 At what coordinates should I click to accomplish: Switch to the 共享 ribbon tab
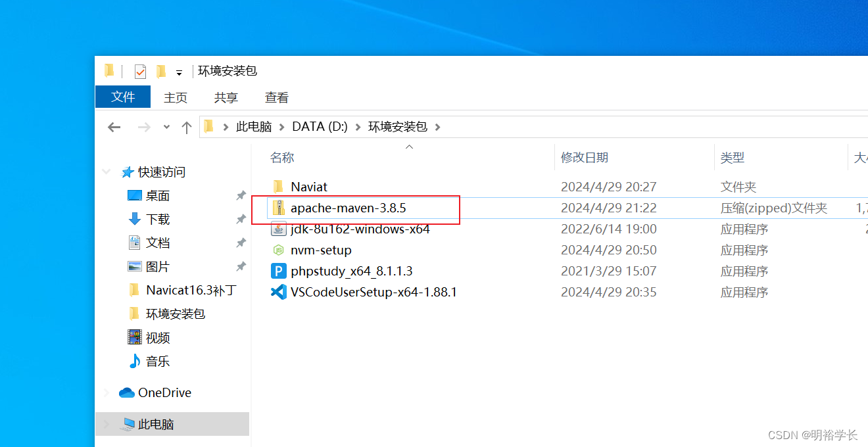point(226,97)
